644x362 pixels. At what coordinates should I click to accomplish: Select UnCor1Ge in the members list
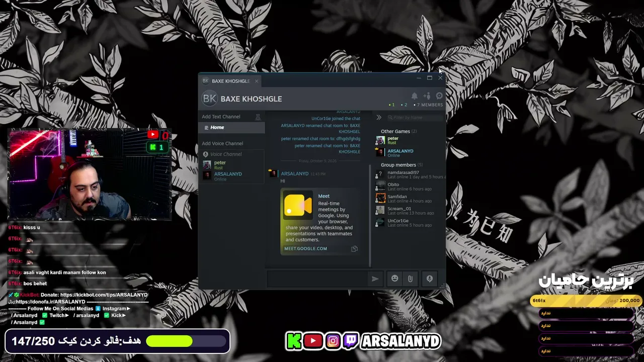[x=410, y=223]
